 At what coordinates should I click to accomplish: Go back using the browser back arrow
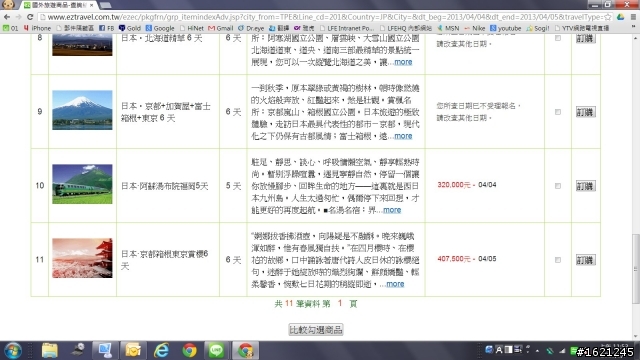click(x=7, y=17)
